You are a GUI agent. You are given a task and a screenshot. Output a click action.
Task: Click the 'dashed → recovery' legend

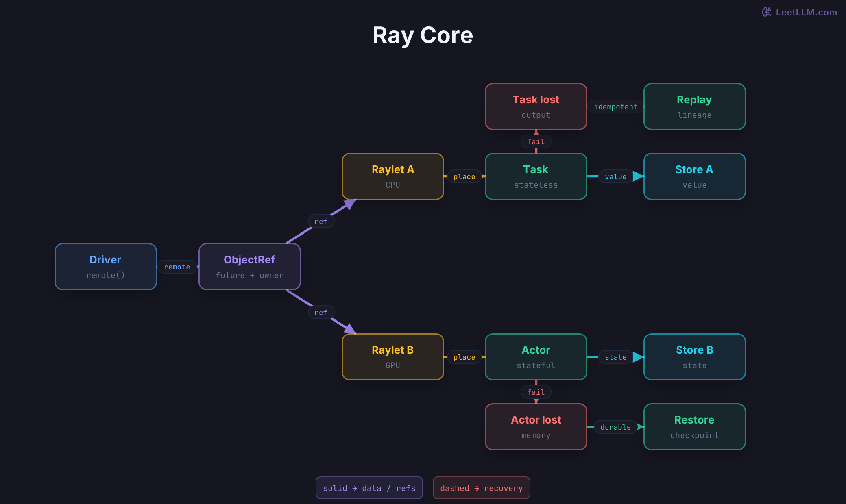click(482, 488)
